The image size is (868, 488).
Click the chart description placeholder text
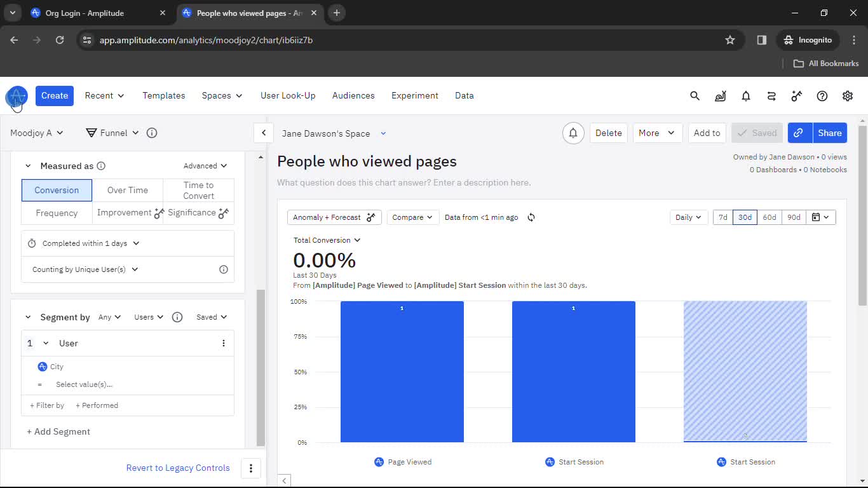pyautogui.click(x=404, y=183)
